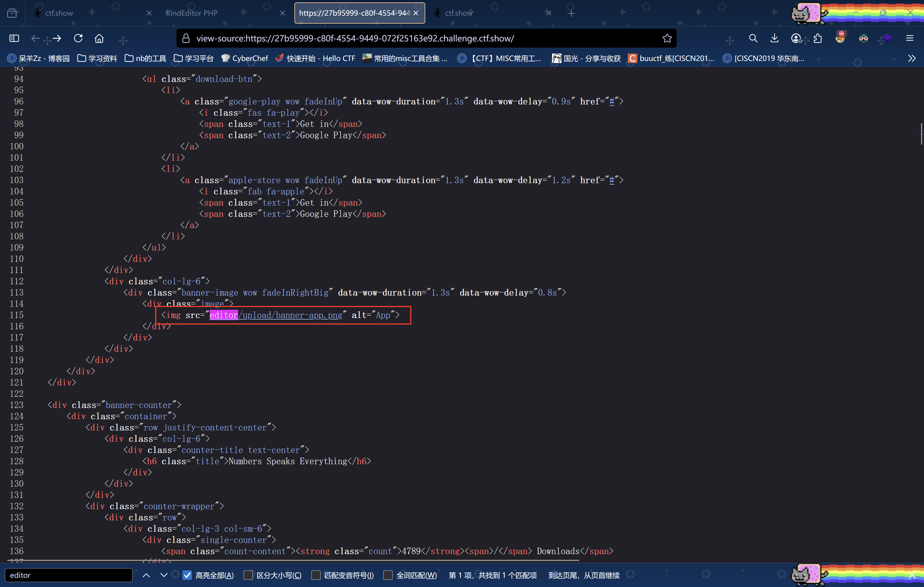924x587 pixels.
Task: Go to the home page icon
Action: (99, 38)
